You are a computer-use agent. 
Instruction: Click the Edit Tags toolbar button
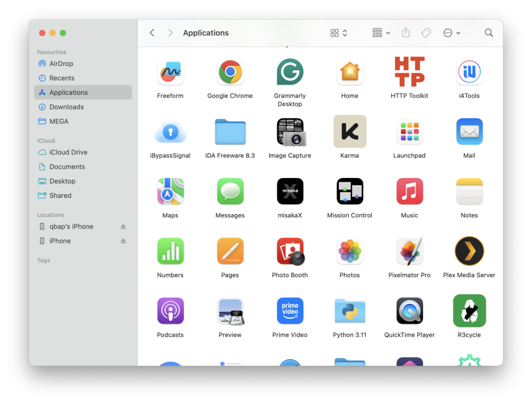(x=426, y=33)
